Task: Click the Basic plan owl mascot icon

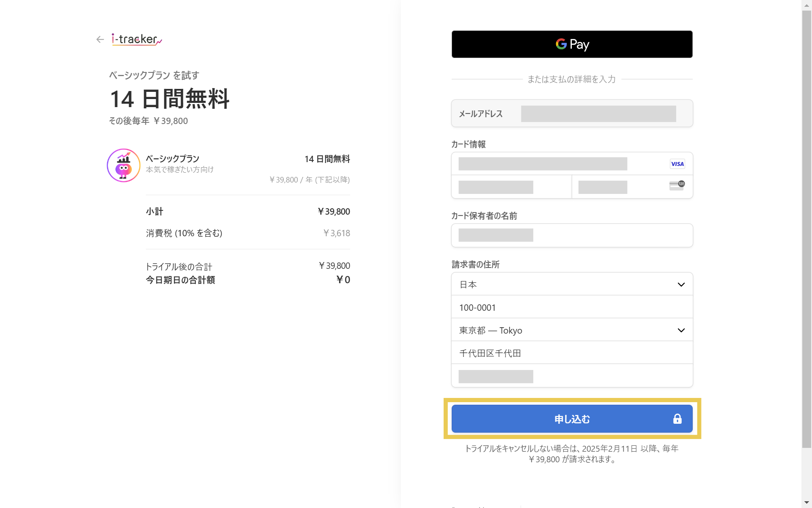Action: pos(123,166)
